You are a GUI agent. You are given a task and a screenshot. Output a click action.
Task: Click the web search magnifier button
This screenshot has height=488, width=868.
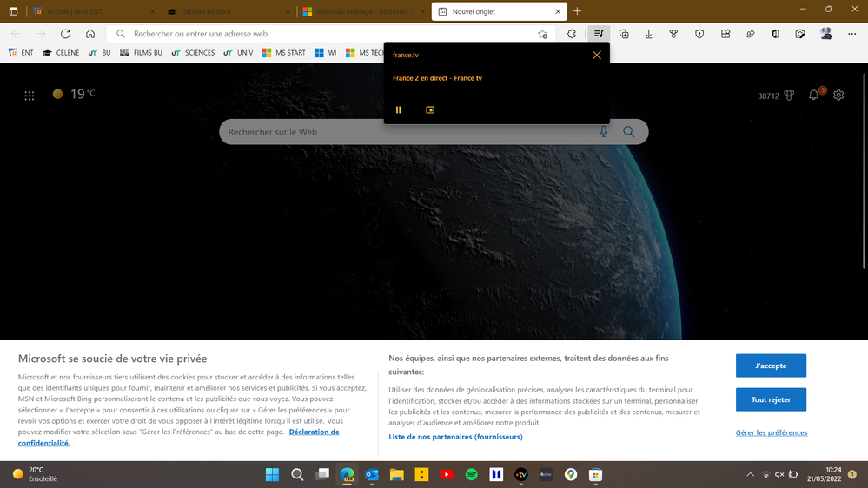629,132
